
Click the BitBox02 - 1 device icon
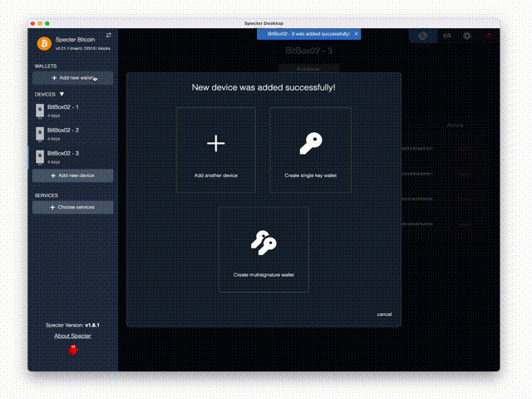40,111
